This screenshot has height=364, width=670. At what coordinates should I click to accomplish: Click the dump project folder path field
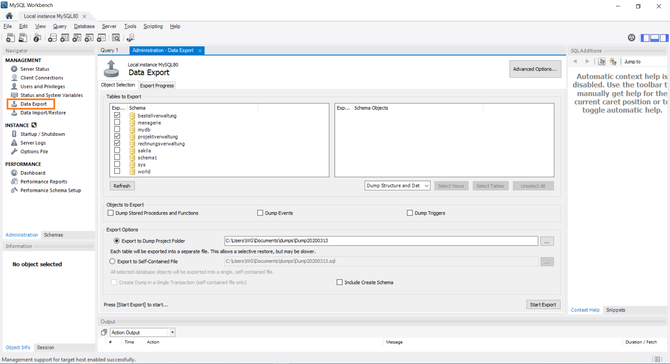click(381, 241)
